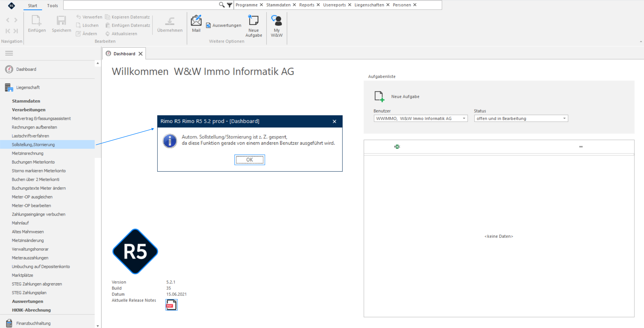
Task: Open Mietzinsrechnung in sidebar
Action: click(x=27, y=153)
